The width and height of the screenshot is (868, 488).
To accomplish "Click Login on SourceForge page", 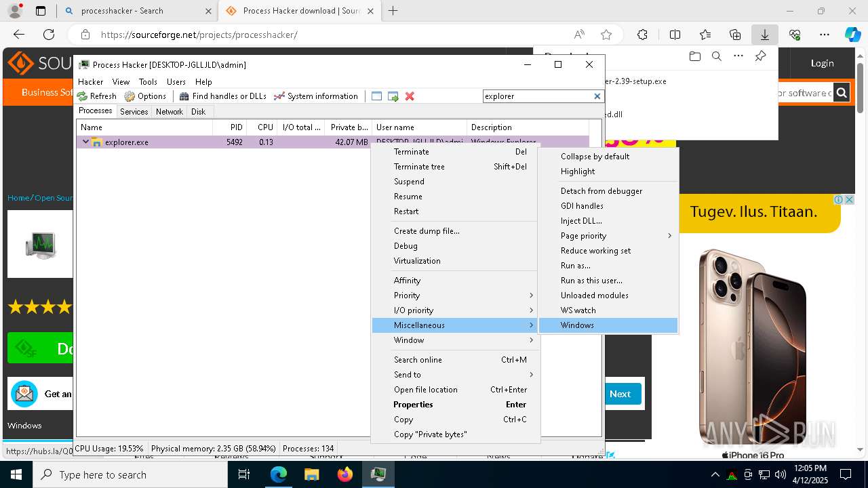I will point(822,63).
